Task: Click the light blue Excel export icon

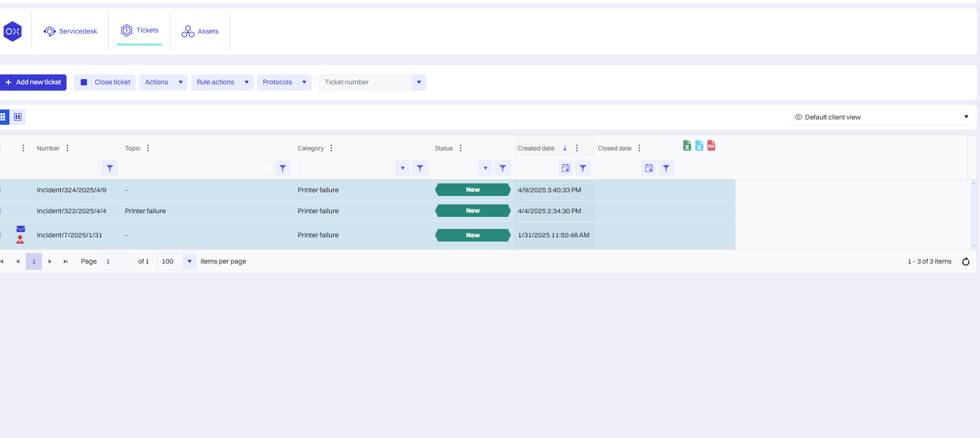Action: click(x=699, y=146)
